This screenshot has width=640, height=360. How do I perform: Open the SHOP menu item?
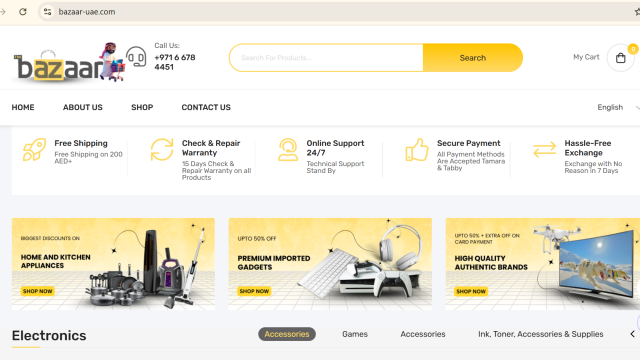pos(142,107)
